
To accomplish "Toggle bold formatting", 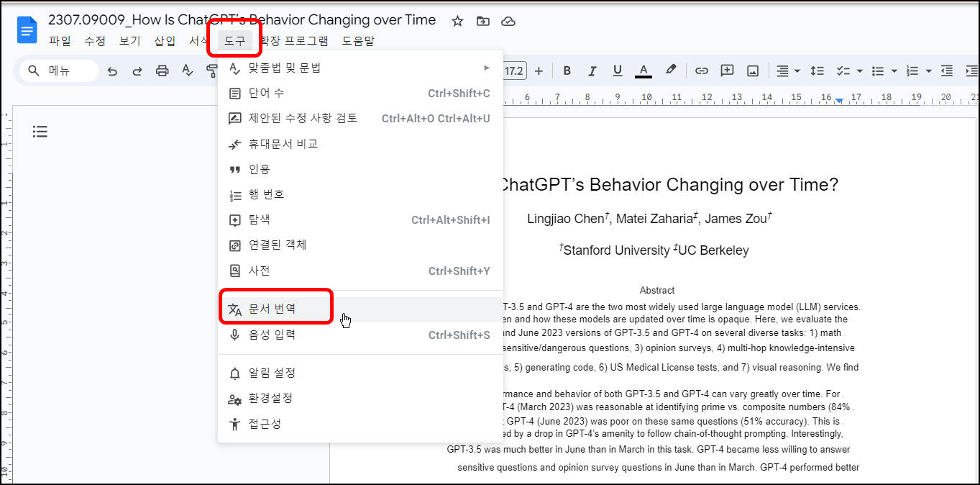I will coord(567,70).
